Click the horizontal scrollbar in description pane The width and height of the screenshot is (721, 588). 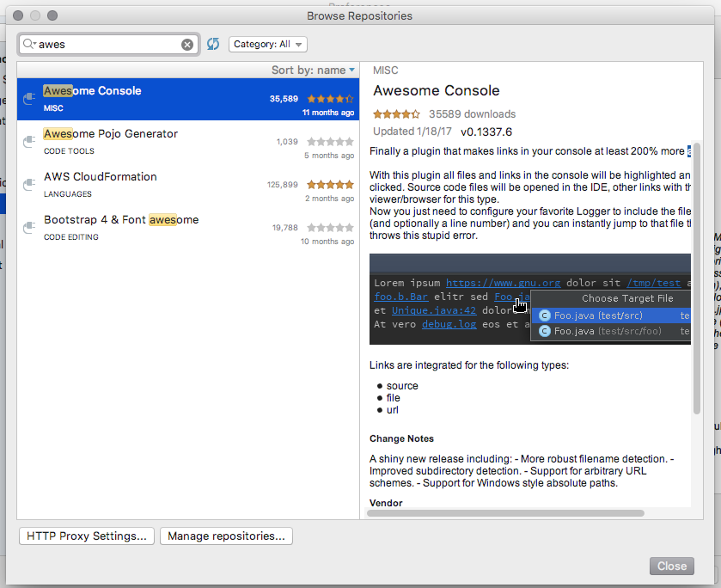pos(506,513)
